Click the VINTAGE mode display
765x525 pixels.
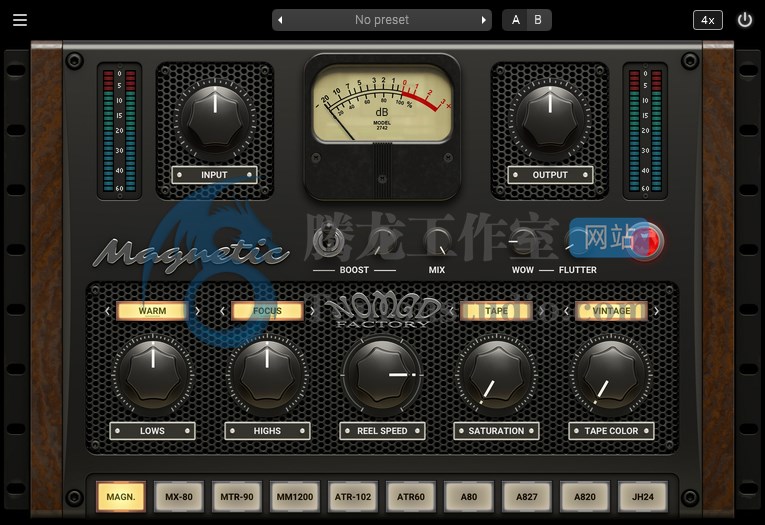click(611, 311)
